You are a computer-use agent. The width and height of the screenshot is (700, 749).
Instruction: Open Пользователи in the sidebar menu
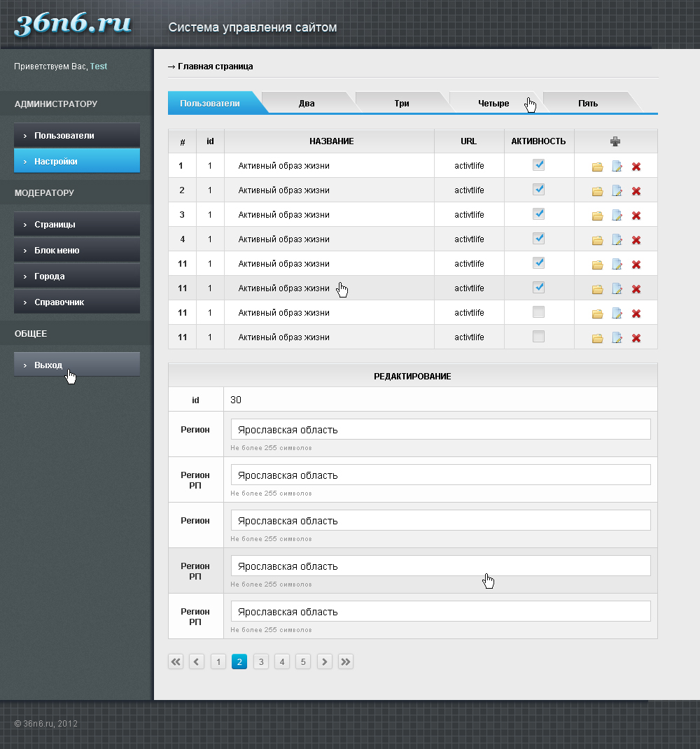coord(77,135)
